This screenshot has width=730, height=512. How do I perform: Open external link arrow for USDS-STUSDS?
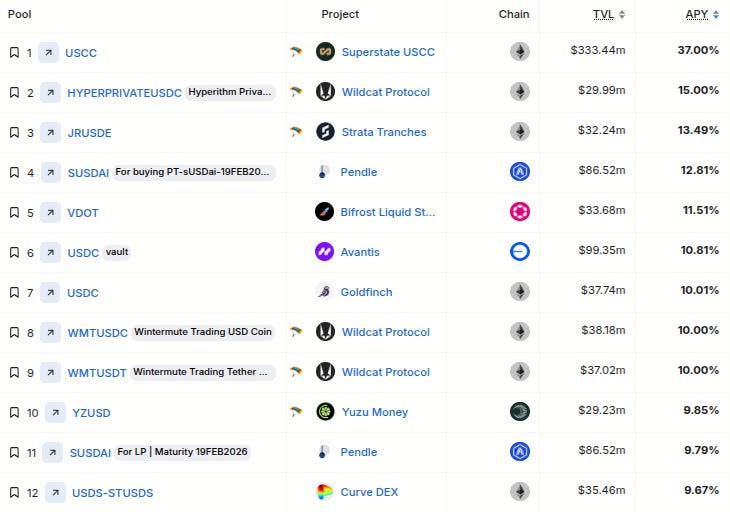55,493
